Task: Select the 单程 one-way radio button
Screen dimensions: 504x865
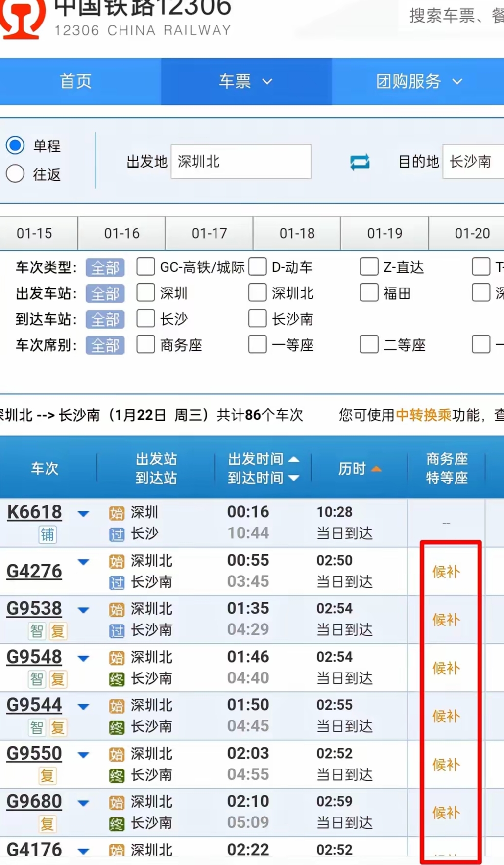Action: coord(15,145)
